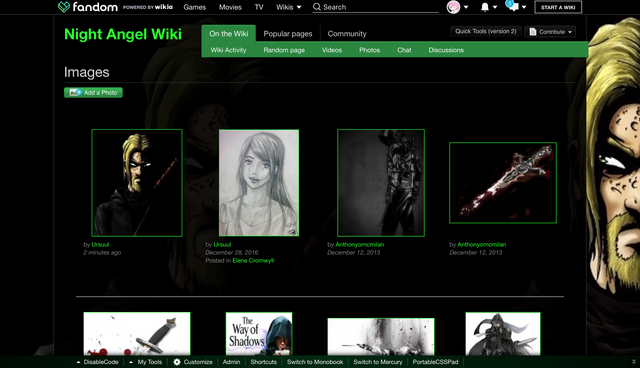640x368 pixels.
Task: Open the pencil sketch girl thumbnail
Action: coord(259,183)
